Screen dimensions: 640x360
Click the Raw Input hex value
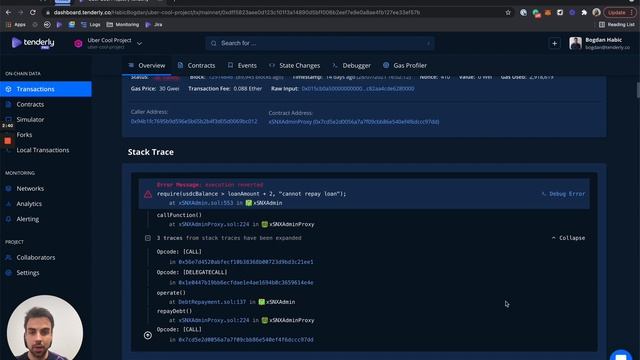click(x=358, y=89)
